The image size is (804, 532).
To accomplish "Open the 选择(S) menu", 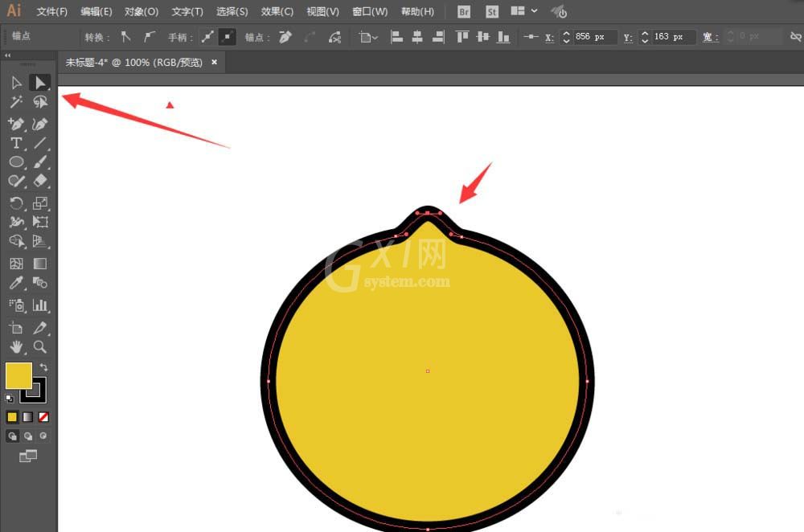I will pyautogui.click(x=232, y=11).
